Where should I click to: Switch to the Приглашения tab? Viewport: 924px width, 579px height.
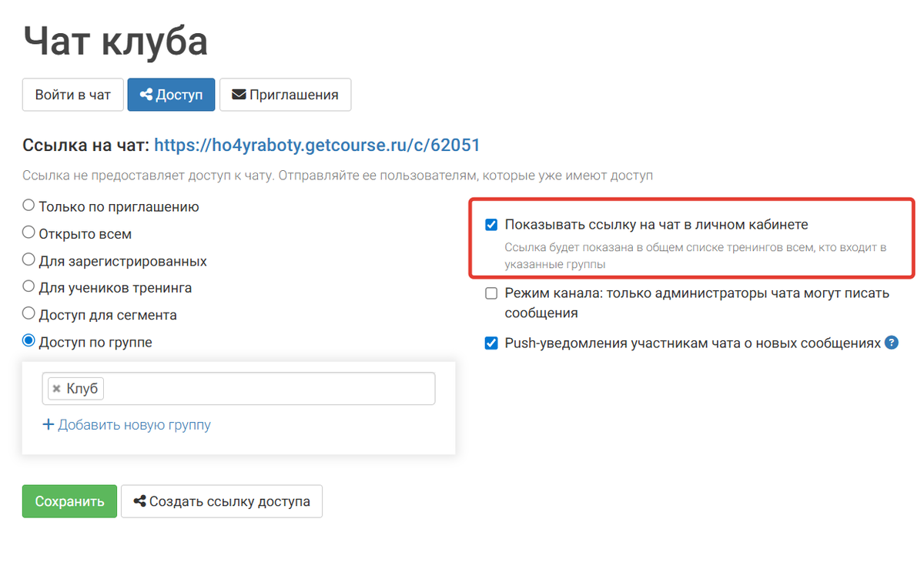point(285,94)
